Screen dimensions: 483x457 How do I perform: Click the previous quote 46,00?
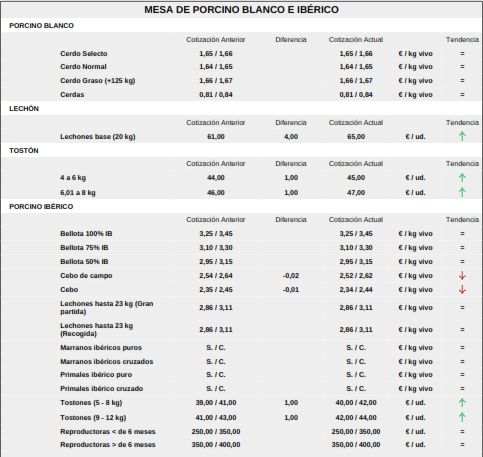coord(216,193)
